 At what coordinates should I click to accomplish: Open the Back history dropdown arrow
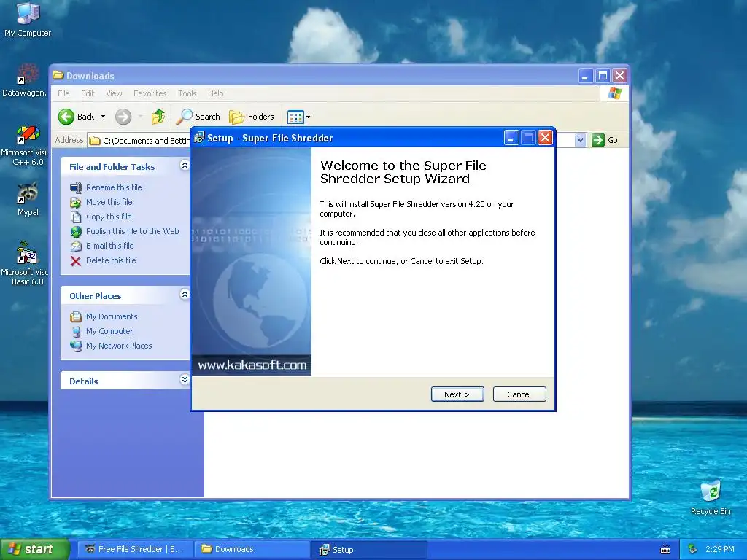[103, 117]
